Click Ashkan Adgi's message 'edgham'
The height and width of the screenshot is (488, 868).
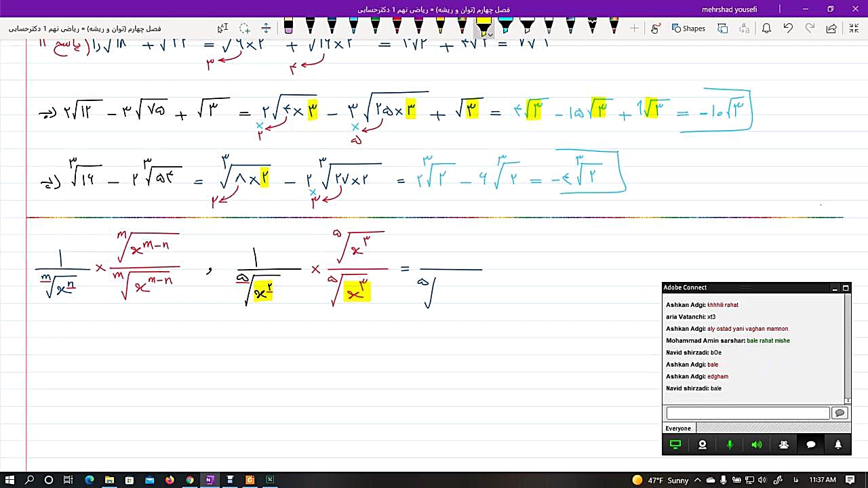click(x=717, y=376)
